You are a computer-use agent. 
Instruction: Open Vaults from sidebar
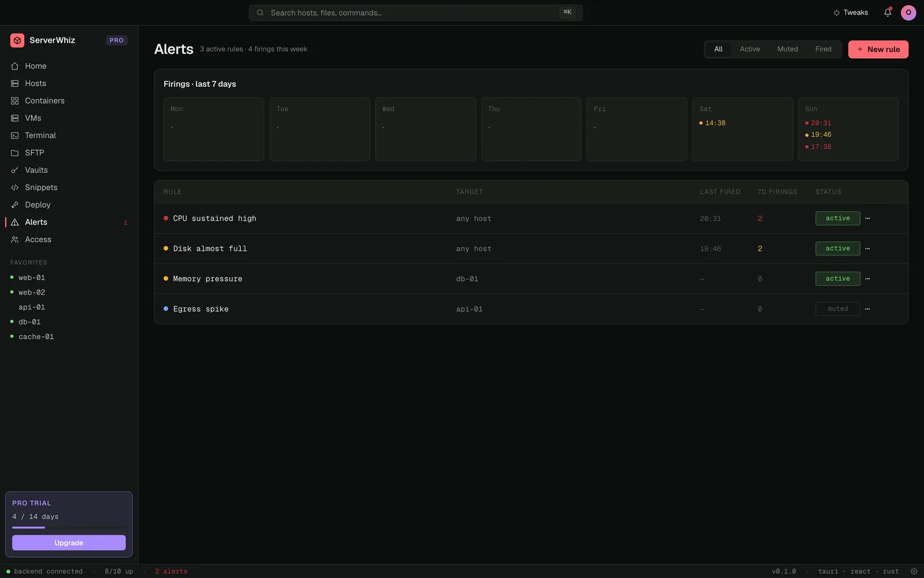[69, 170]
